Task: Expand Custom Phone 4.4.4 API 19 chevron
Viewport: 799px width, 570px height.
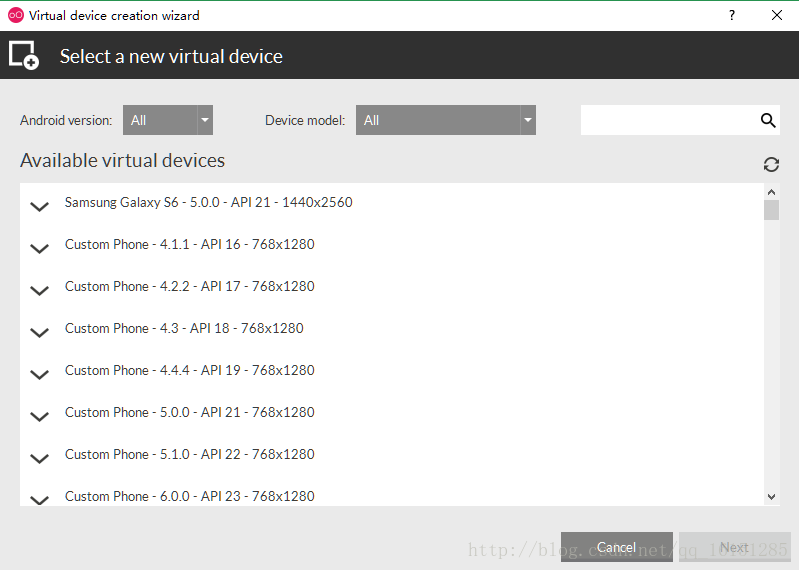Action: 39,374
